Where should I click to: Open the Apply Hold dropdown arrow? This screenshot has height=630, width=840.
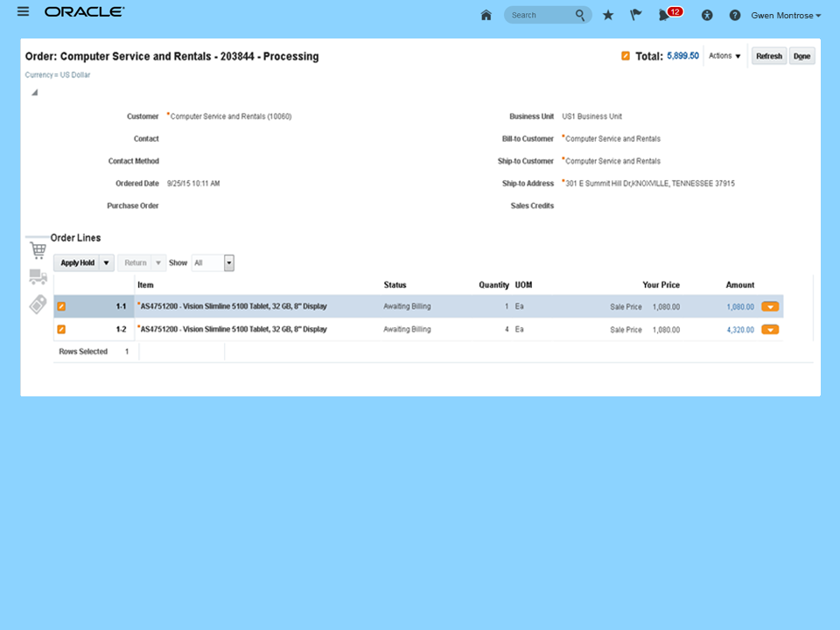pos(106,262)
